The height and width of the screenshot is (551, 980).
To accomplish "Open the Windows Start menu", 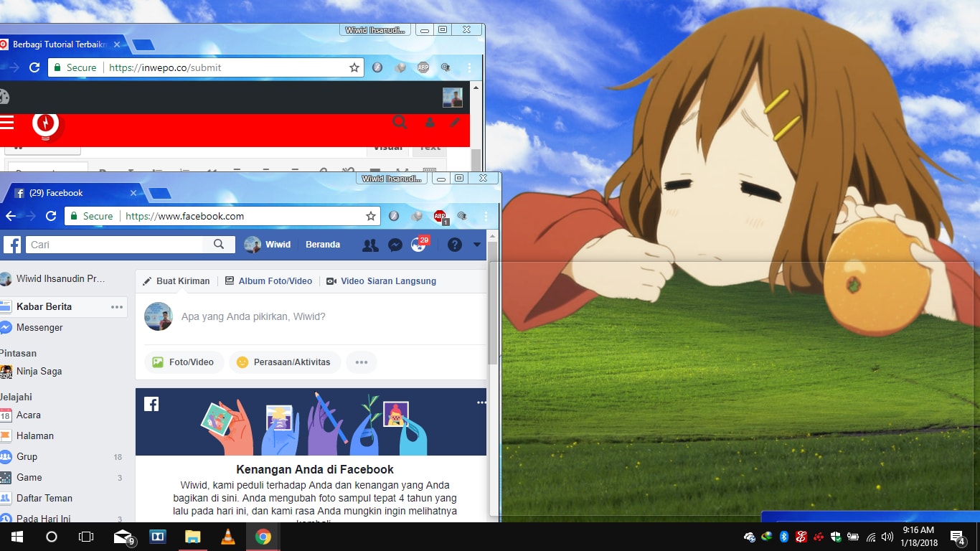I will (17, 537).
